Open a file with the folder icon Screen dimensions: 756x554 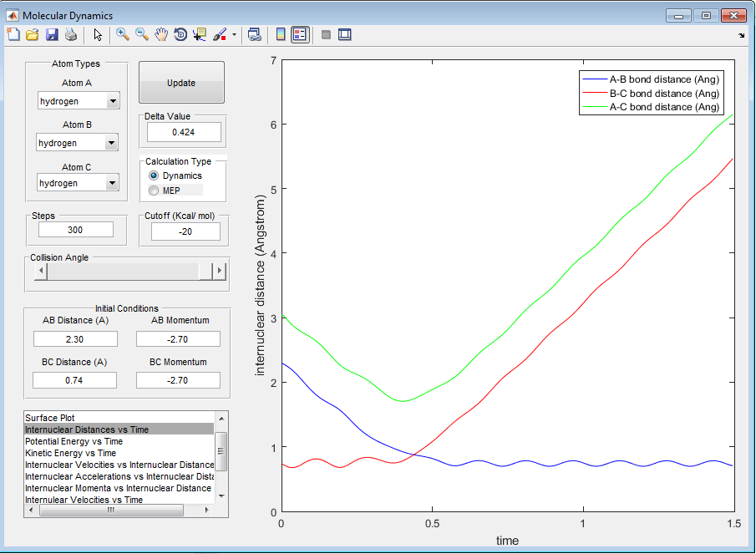32,34
